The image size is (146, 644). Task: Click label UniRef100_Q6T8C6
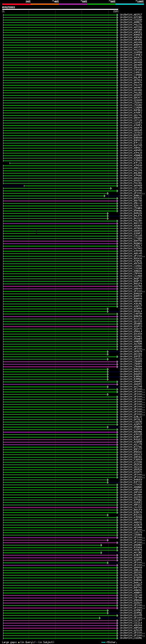pyautogui.click(x=131, y=80)
